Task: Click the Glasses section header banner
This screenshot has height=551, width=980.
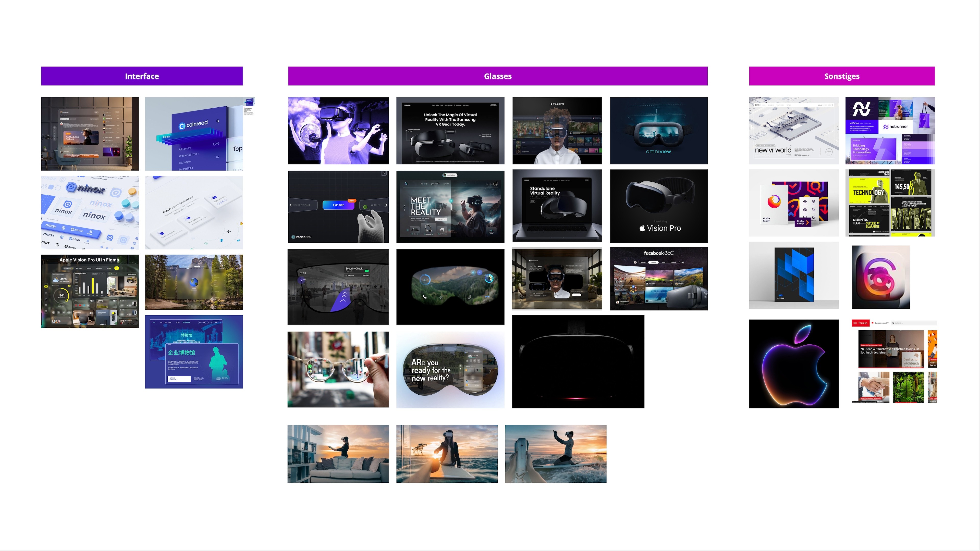Action: click(x=497, y=76)
